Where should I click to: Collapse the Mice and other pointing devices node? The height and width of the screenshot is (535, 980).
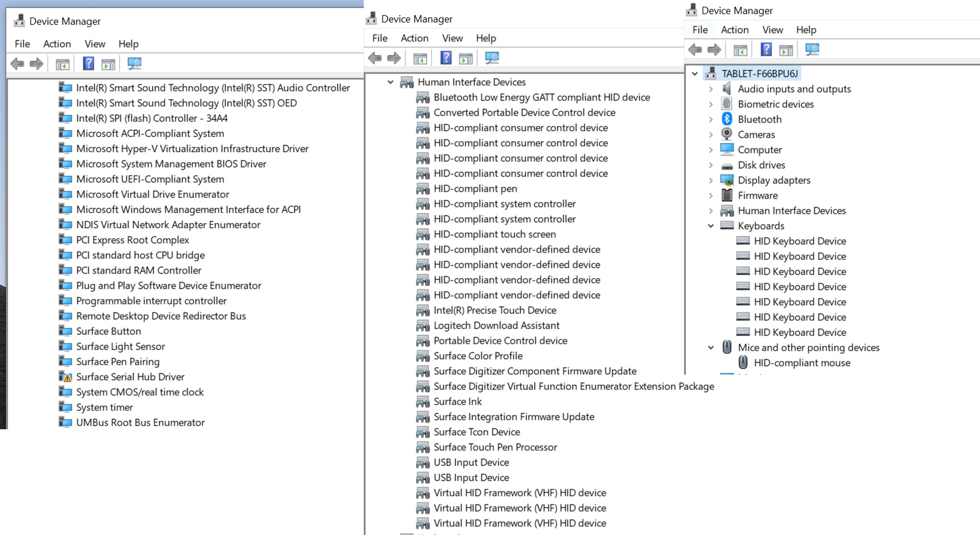coord(711,347)
